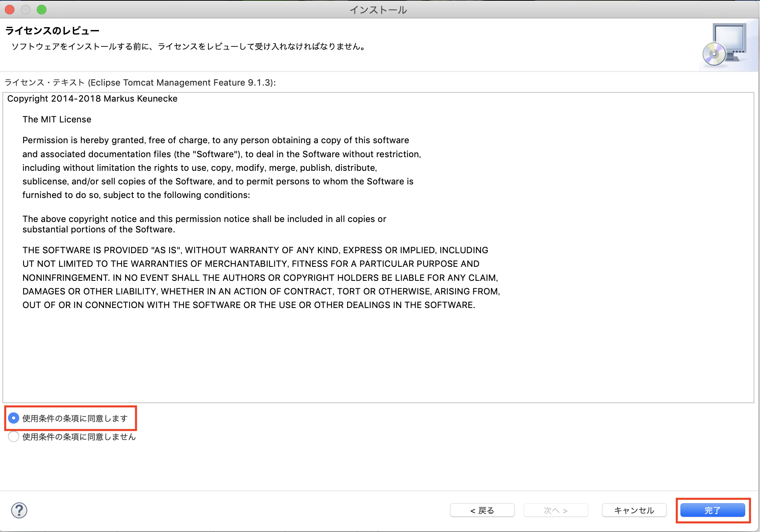Viewport: 760px width, 532px height.
Task: Click the 'furnished to do so' license line
Action: pyautogui.click(x=136, y=195)
